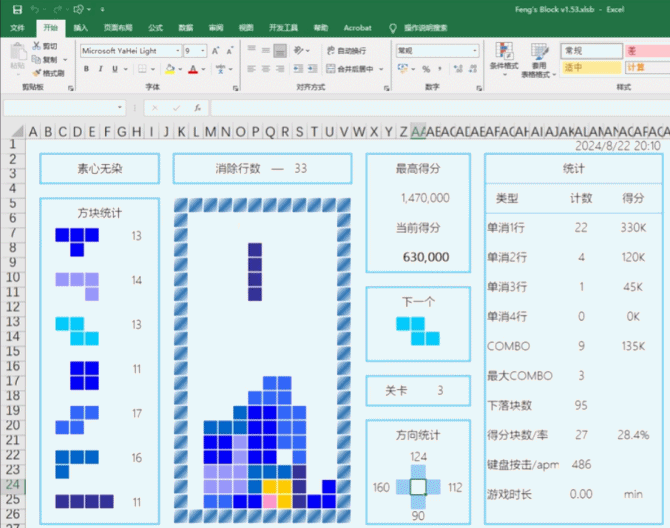This screenshot has height=528, width=670.
Task: Open the 文件 (File) tab
Action: pos(18,28)
